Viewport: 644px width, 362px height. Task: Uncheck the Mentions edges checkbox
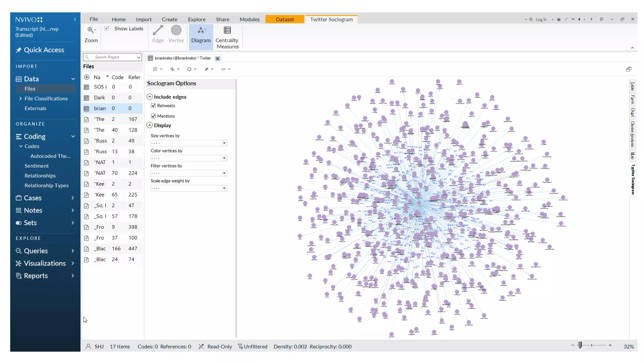(x=153, y=116)
